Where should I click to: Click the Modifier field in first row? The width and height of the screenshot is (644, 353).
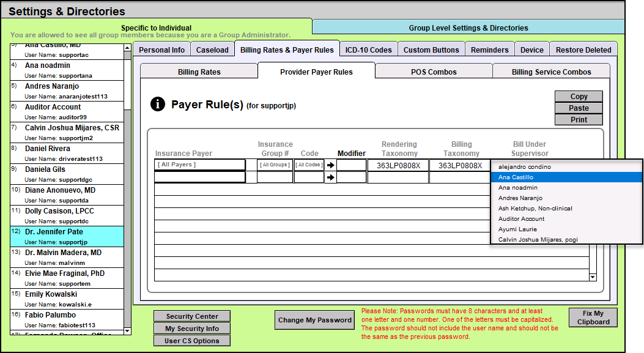(351, 165)
